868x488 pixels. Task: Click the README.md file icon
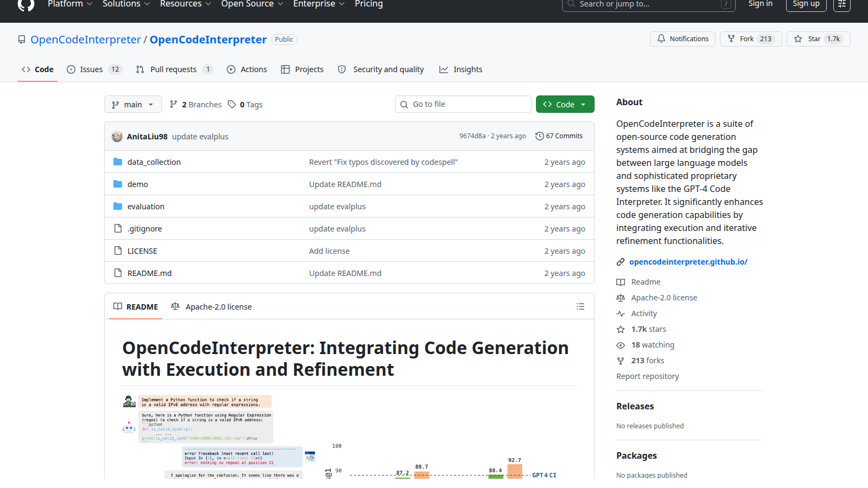pos(118,273)
